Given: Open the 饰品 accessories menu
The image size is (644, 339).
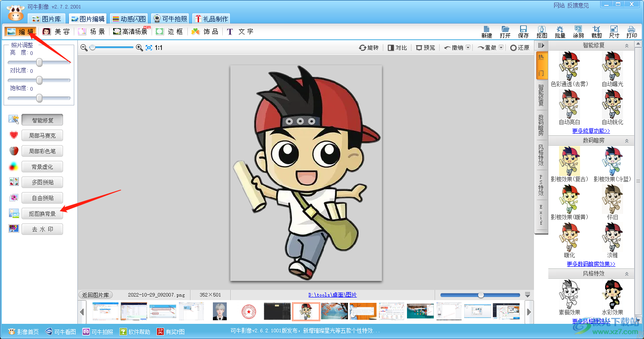Looking at the screenshot, I should (205, 32).
